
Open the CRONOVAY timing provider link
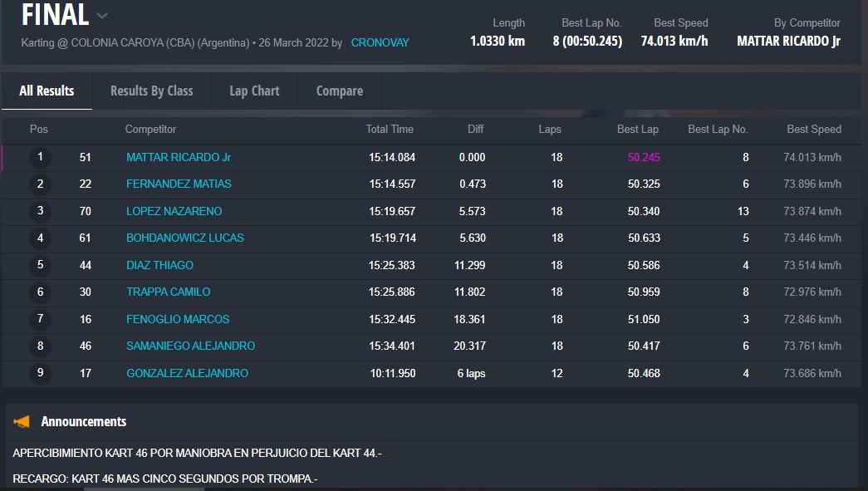pos(380,42)
